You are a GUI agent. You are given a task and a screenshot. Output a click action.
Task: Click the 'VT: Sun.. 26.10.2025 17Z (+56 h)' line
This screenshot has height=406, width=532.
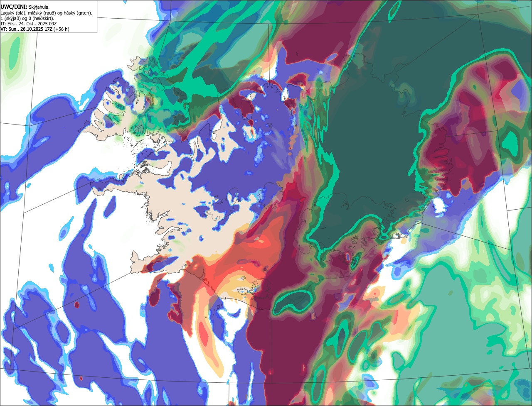[35, 29]
